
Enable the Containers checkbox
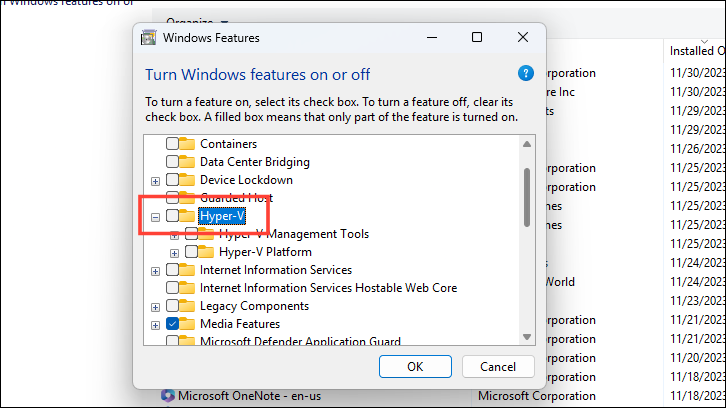172,144
